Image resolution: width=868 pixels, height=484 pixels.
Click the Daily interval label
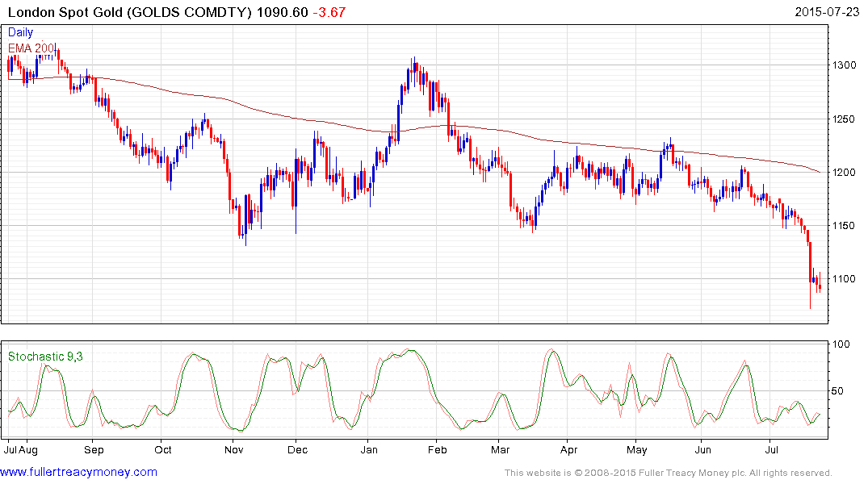20,32
